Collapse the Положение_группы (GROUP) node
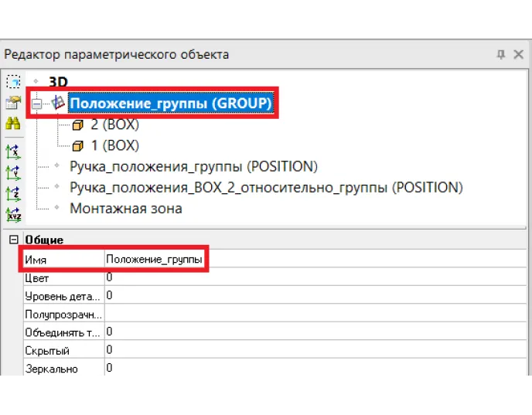Viewport: 532px width, 415px height. (x=36, y=104)
